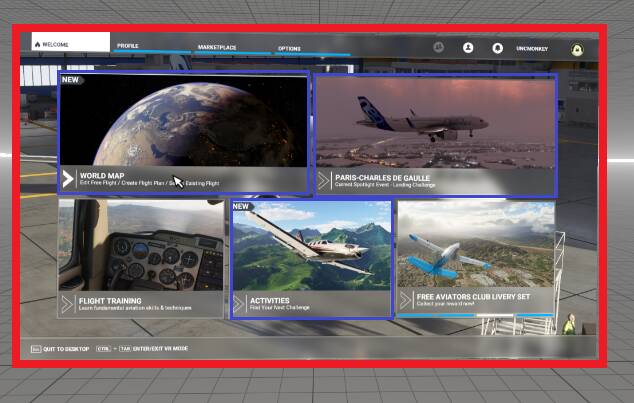Viewport: 634px width, 403px height.
Task: Open the World Map Earth thumbnail
Action: [184, 120]
